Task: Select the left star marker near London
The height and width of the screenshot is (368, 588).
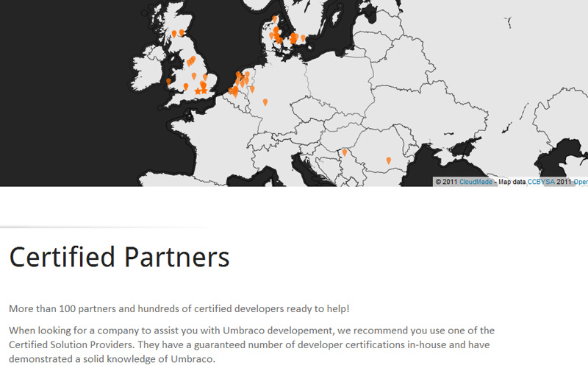Action: 198,91
